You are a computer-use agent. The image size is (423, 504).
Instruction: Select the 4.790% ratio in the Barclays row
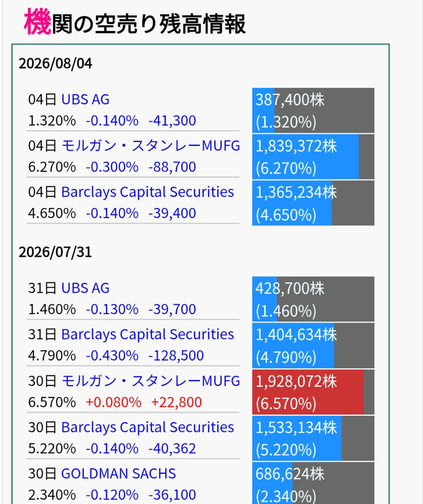[52, 356]
